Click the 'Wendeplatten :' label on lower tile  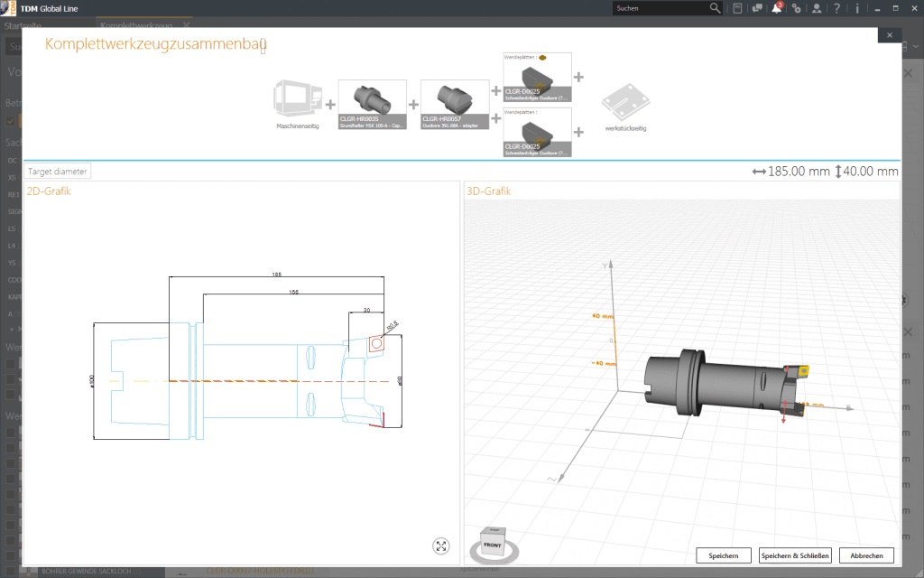[x=521, y=112]
